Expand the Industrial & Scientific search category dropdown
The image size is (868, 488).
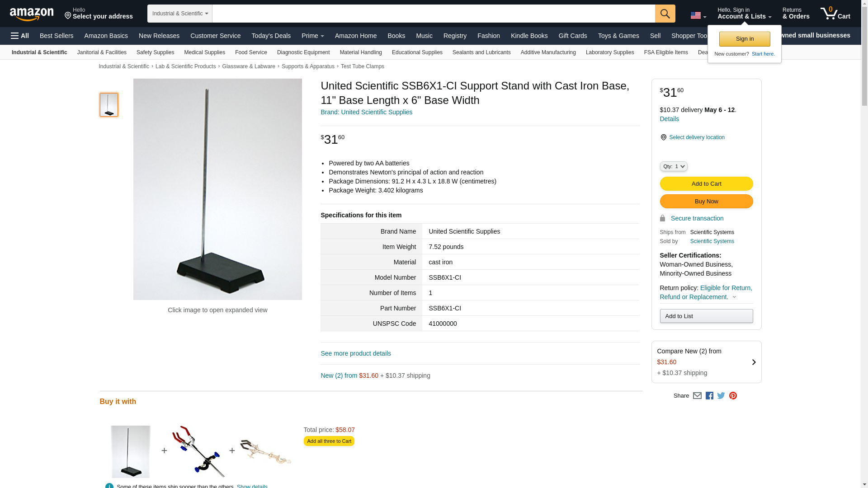tap(180, 14)
